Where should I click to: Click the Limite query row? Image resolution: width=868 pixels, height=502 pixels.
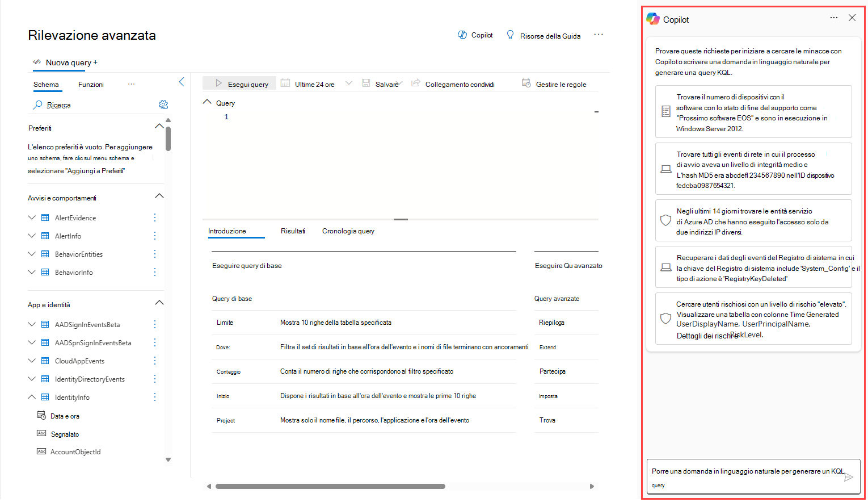(364, 323)
